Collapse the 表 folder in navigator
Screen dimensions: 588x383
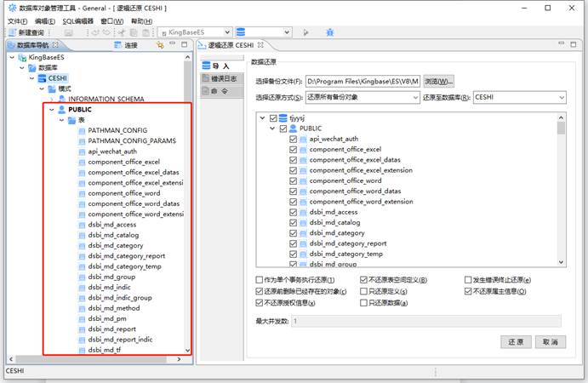point(61,120)
